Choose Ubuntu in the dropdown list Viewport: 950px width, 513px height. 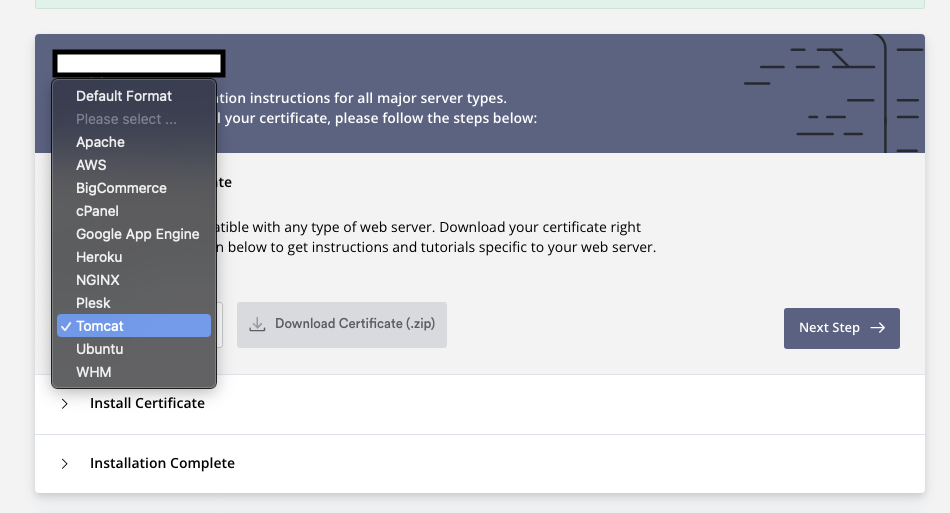134,349
